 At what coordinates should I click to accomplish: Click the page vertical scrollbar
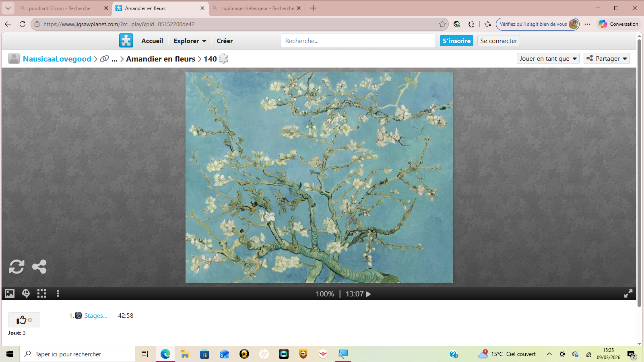coord(639,173)
